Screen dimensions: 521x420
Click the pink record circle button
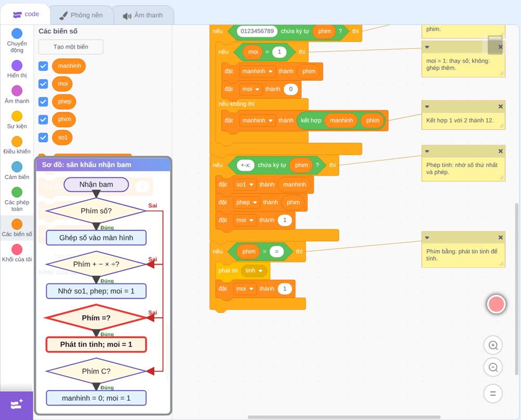[x=496, y=304]
